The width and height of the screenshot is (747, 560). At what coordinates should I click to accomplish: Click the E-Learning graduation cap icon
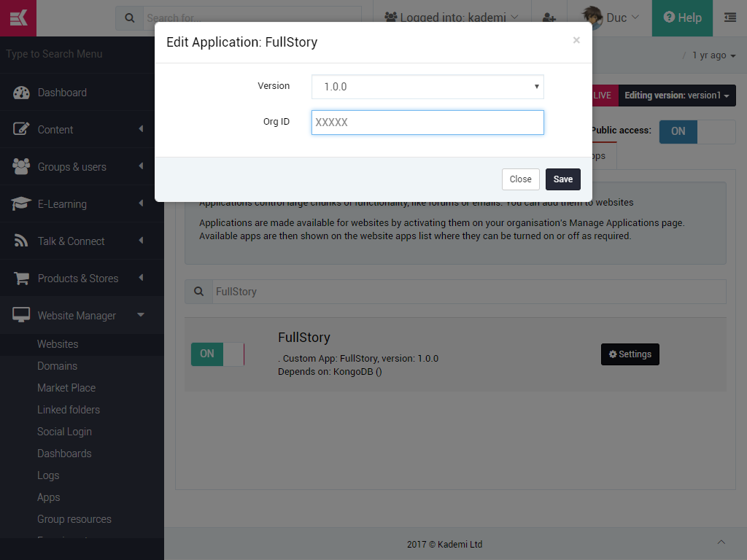point(21,204)
